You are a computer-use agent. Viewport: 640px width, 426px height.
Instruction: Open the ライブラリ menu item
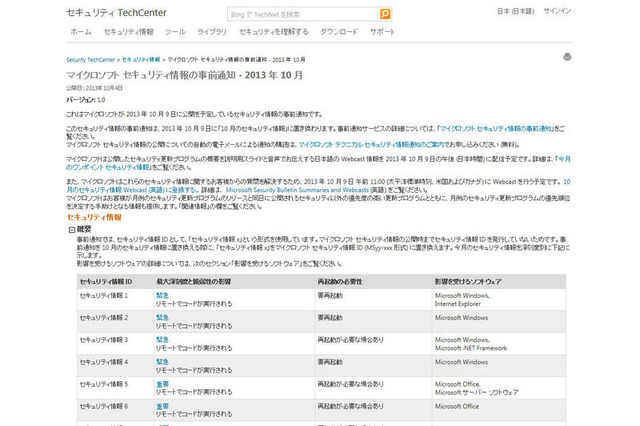[x=212, y=32]
